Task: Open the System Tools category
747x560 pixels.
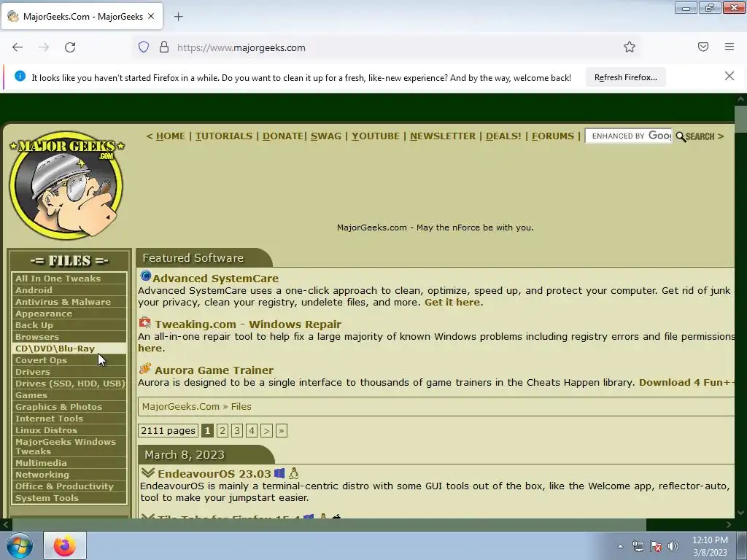Action: [x=69, y=498]
